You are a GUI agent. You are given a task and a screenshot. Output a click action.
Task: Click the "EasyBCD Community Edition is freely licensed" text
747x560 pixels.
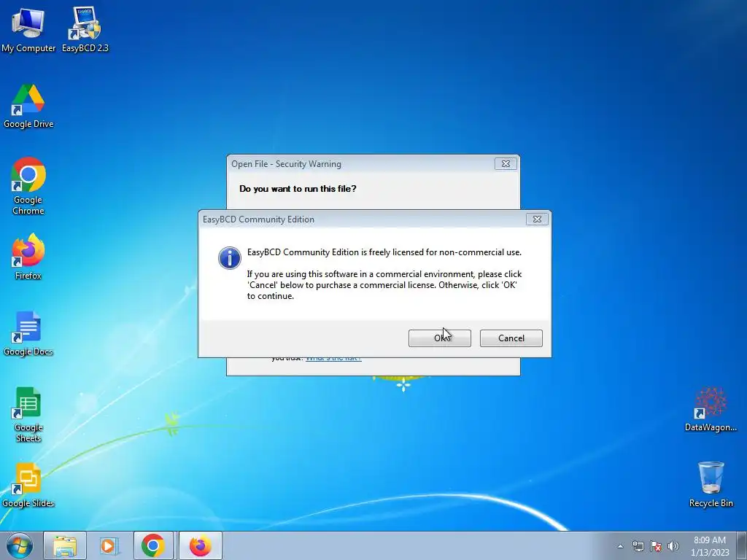pos(384,252)
